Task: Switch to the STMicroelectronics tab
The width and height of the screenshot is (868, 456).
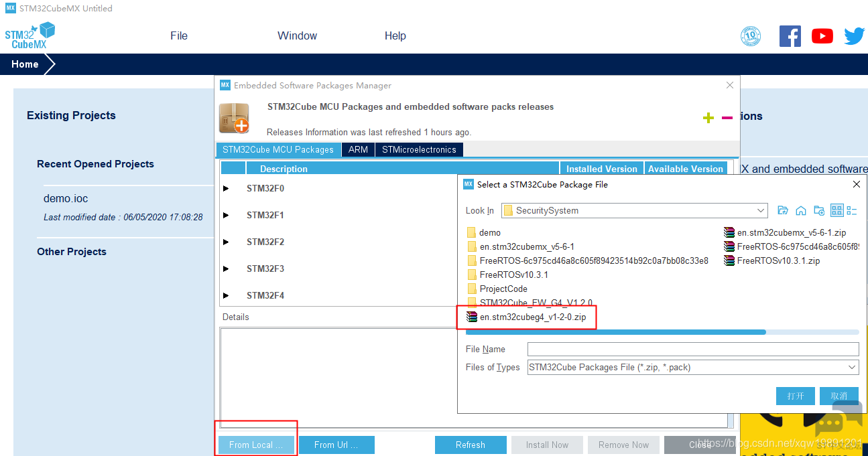Action: 419,149
